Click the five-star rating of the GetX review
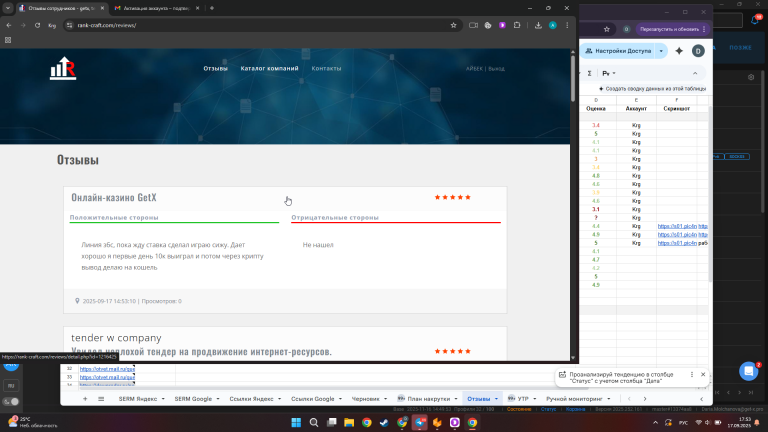768x432 pixels. 453,197
